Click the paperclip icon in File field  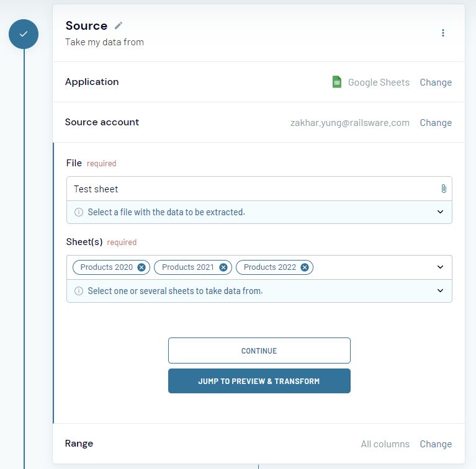coord(444,189)
